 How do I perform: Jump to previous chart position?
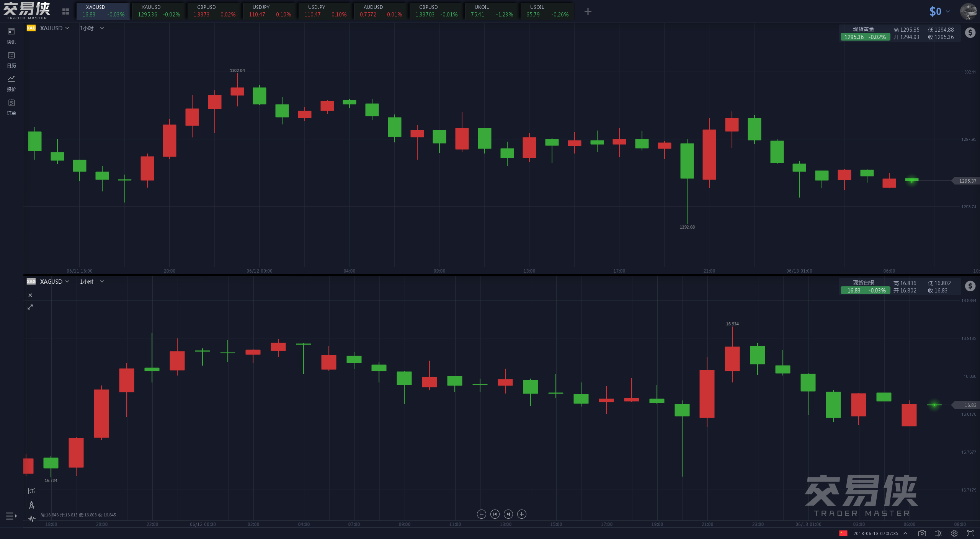tap(495, 514)
